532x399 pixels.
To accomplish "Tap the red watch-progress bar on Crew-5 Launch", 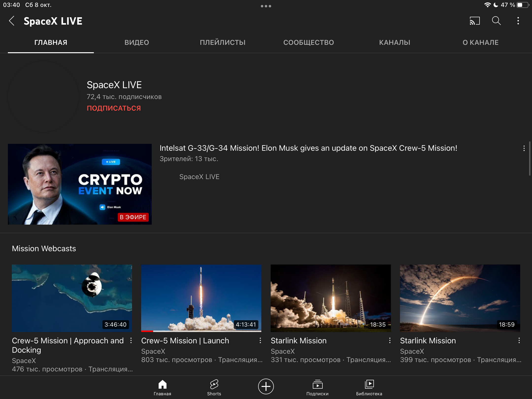I will click(147, 331).
